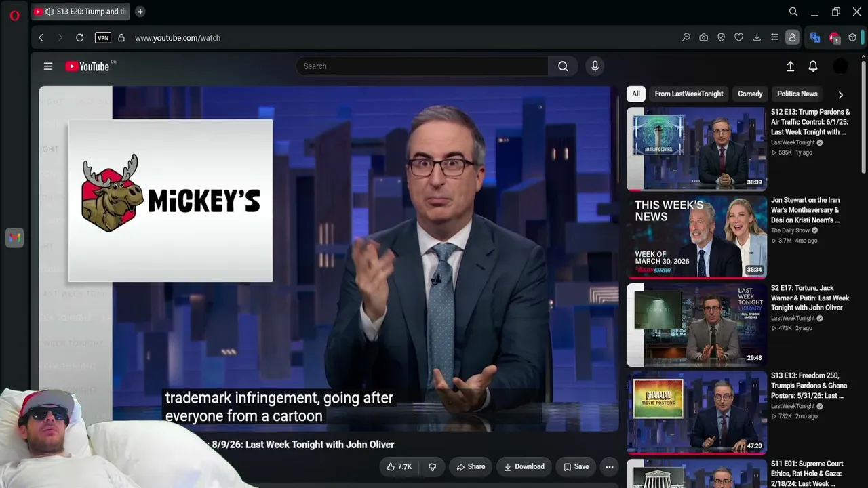
Task: Click the '732K' view count text
Action: coord(785,416)
